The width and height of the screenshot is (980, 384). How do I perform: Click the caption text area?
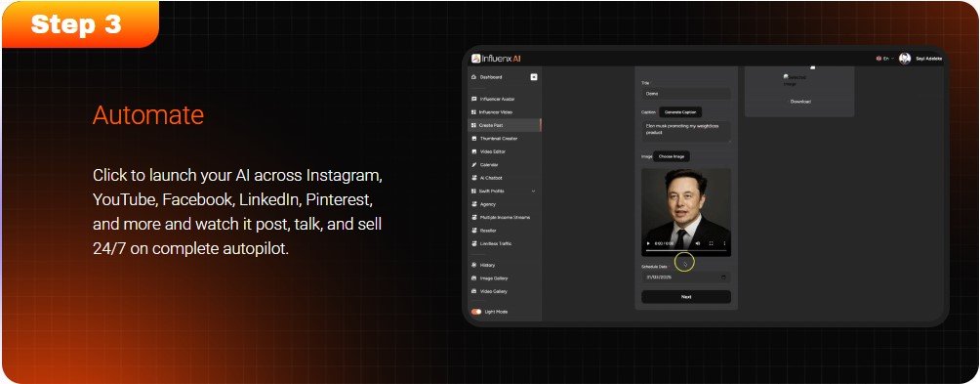tap(685, 132)
